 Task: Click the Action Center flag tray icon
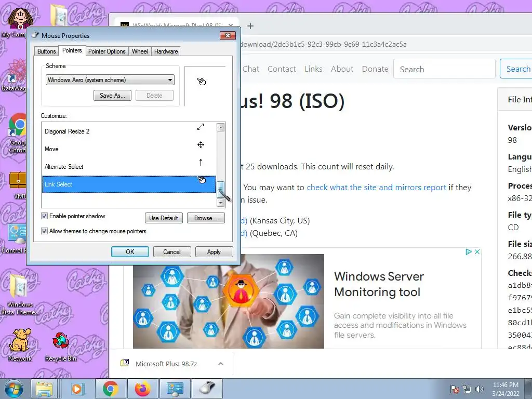454,389
